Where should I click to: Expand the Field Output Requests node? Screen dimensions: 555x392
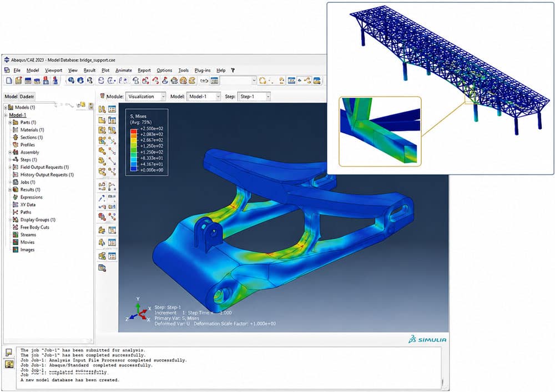pos(10,167)
